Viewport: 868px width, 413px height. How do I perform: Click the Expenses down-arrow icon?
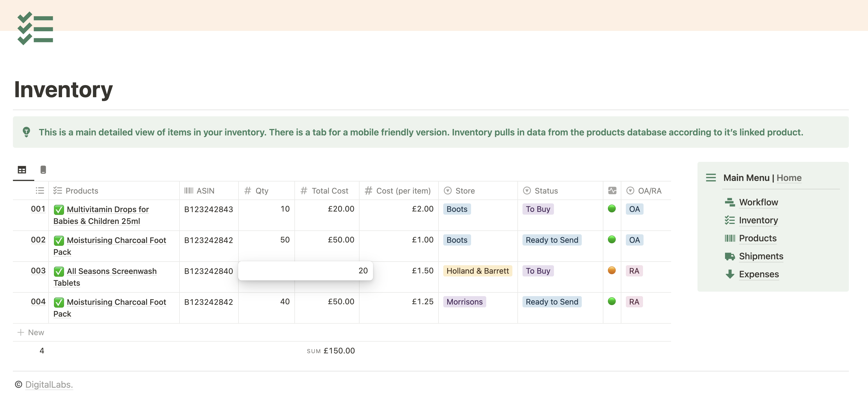click(730, 274)
